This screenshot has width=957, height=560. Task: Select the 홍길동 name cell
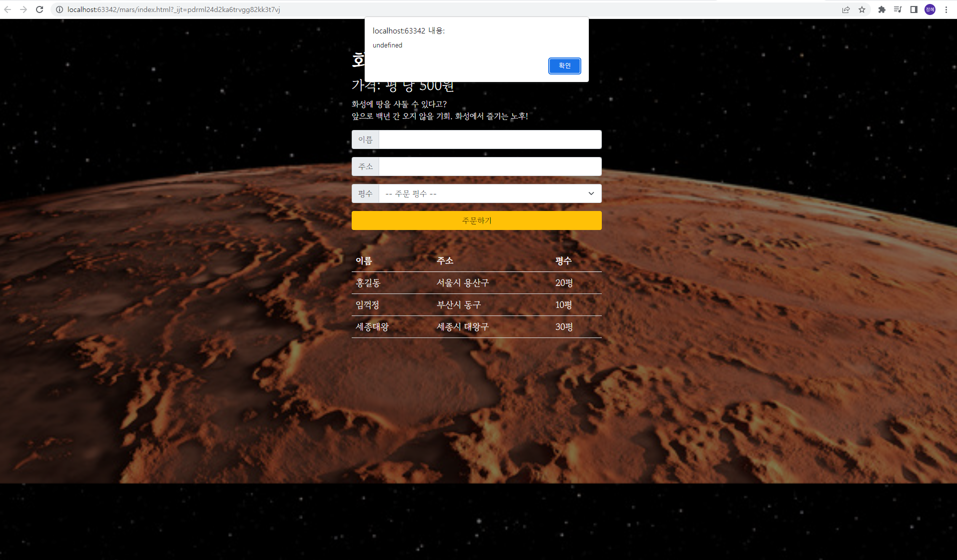pos(368,282)
